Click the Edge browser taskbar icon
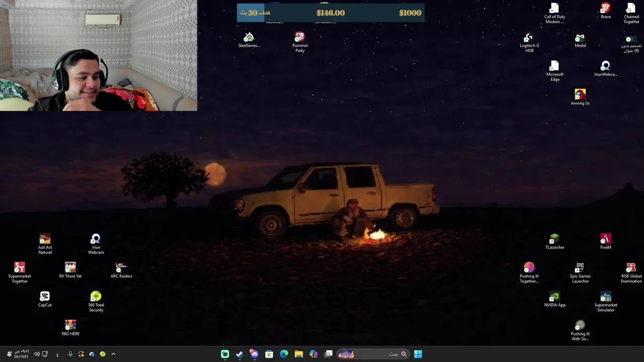 click(284, 354)
